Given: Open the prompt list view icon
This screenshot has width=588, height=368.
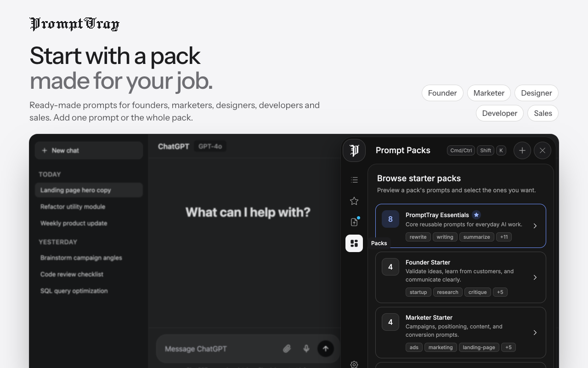Looking at the screenshot, I should pyautogui.click(x=354, y=180).
